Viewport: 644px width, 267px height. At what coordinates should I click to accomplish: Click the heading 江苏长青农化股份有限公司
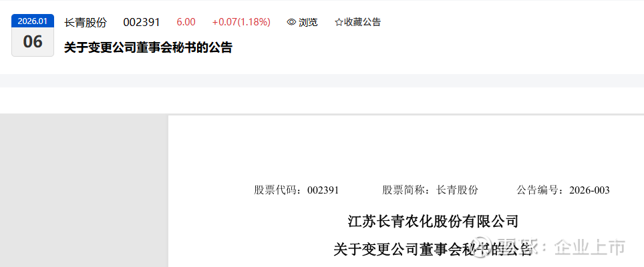pyautogui.click(x=433, y=222)
